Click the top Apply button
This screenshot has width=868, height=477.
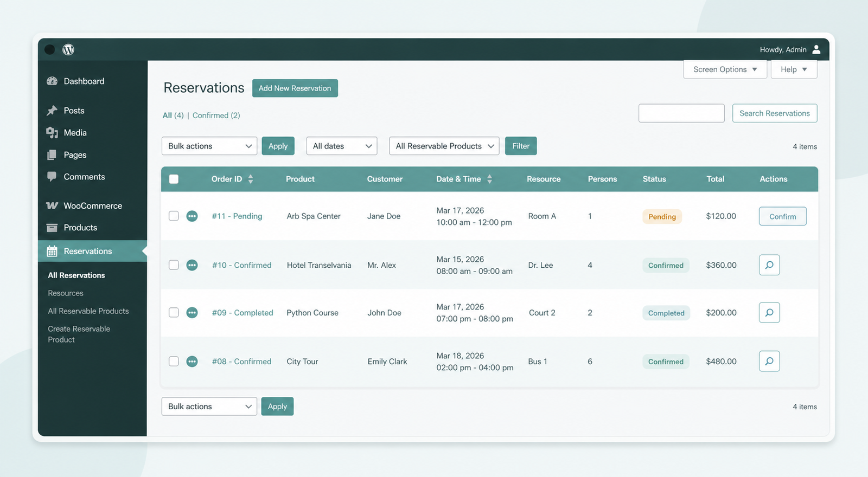tap(278, 146)
